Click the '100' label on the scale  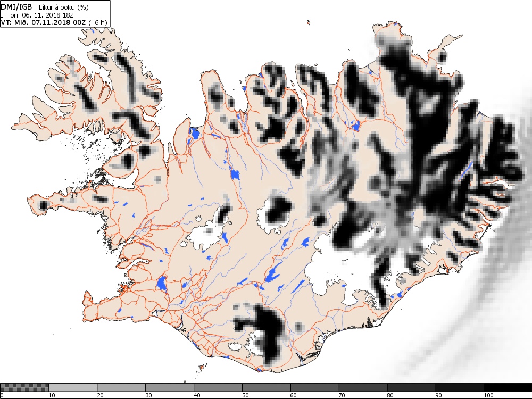pos(488,395)
